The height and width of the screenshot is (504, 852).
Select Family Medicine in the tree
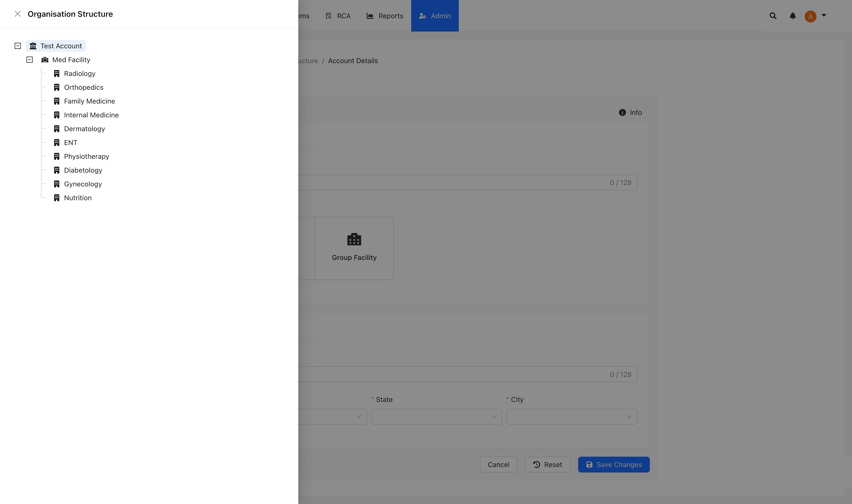point(89,101)
